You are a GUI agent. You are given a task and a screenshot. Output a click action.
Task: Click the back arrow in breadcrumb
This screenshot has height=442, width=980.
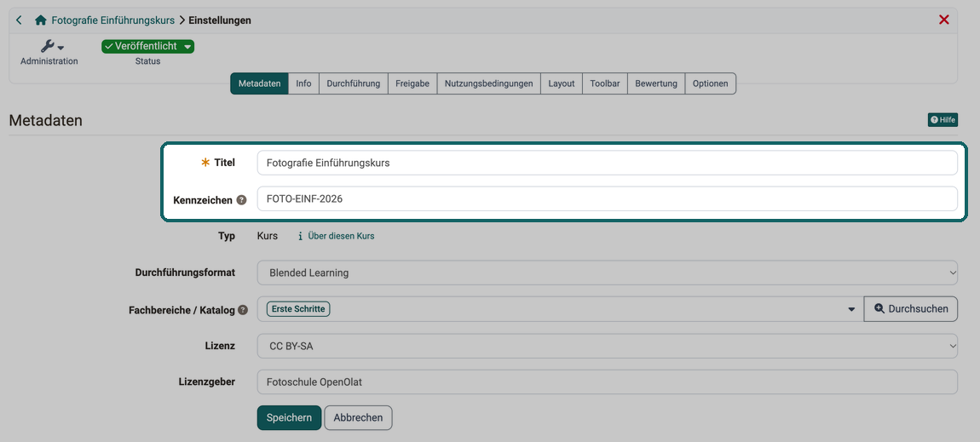[19, 20]
